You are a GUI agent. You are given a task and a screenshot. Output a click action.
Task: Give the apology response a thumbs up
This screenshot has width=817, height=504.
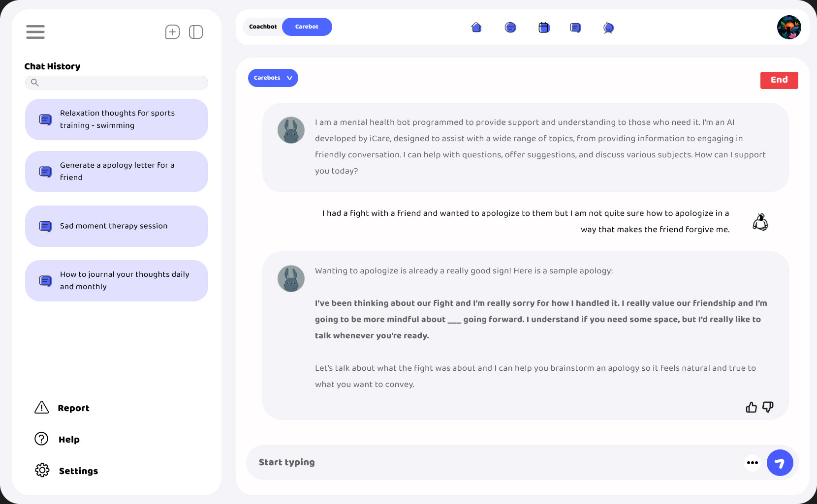point(751,407)
